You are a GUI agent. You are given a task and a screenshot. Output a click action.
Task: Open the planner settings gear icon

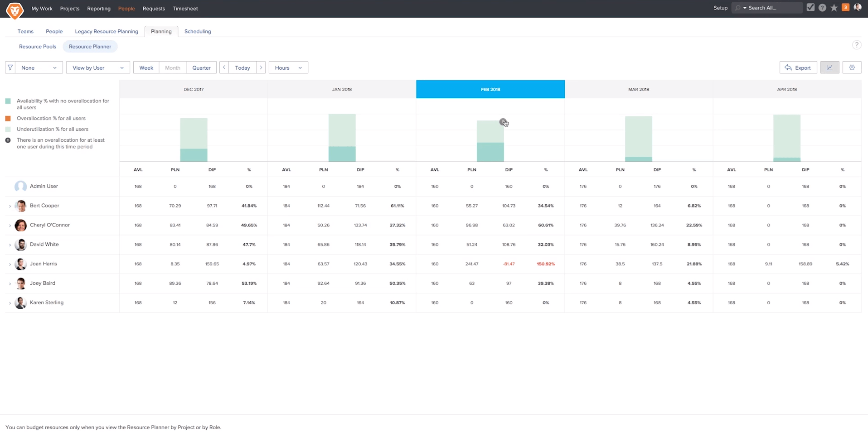pos(852,67)
